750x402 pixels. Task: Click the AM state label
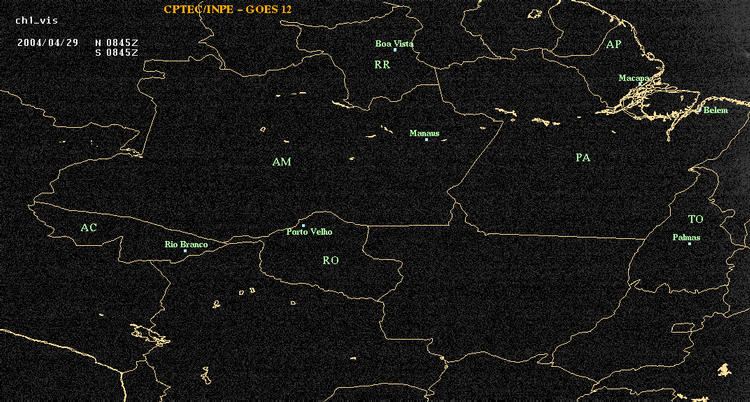point(281,162)
